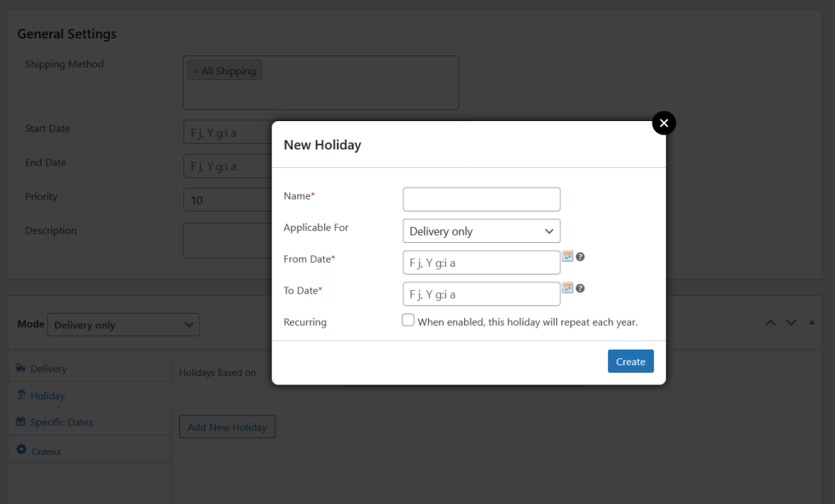Image resolution: width=835 pixels, height=504 pixels.
Task: Click the move-down arrow in Mode panel
Action: point(791,323)
